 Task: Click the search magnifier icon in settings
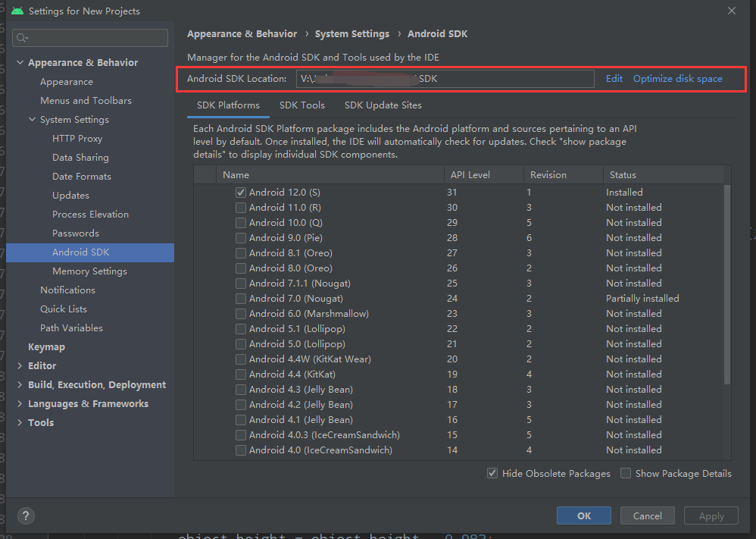[x=22, y=38]
